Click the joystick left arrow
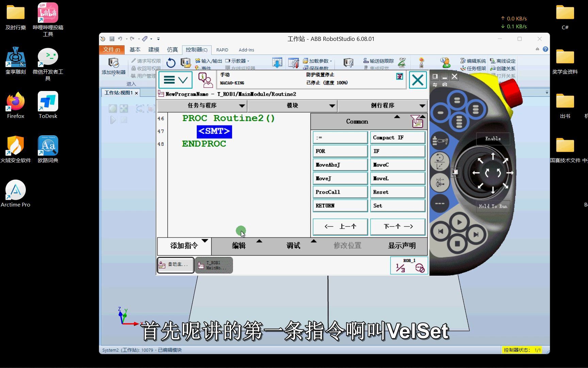This screenshot has height=368, width=588. (x=476, y=173)
